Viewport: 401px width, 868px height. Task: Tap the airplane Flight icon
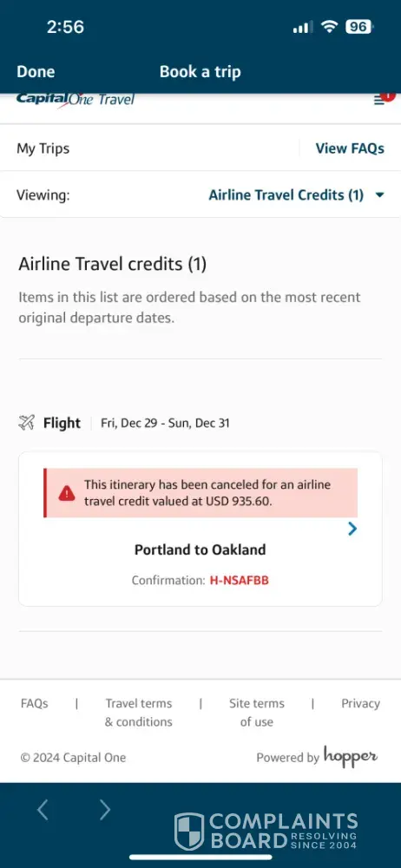(x=27, y=424)
